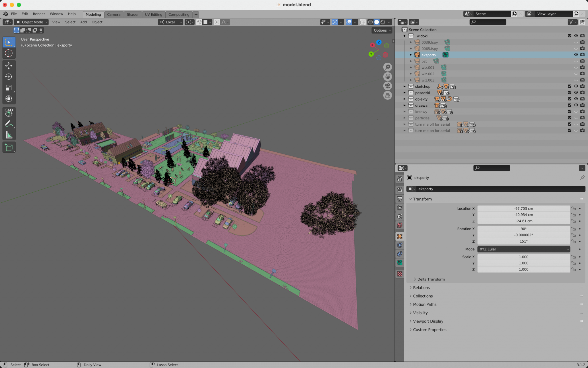Switch to the Scale tool
The width and height of the screenshot is (588, 368).
tap(9, 88)
